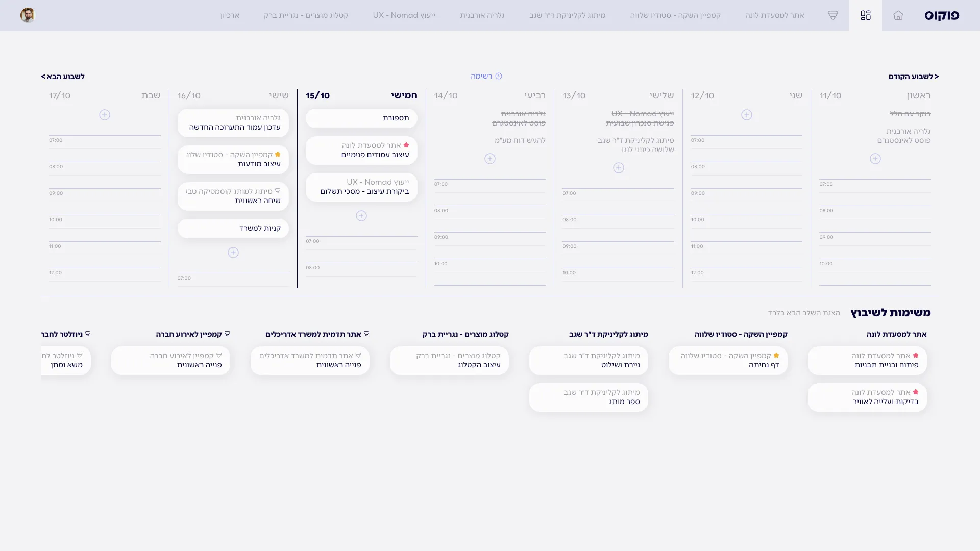Add a task to Tuesday 13/10
The image size is (980, 551).
619,168
